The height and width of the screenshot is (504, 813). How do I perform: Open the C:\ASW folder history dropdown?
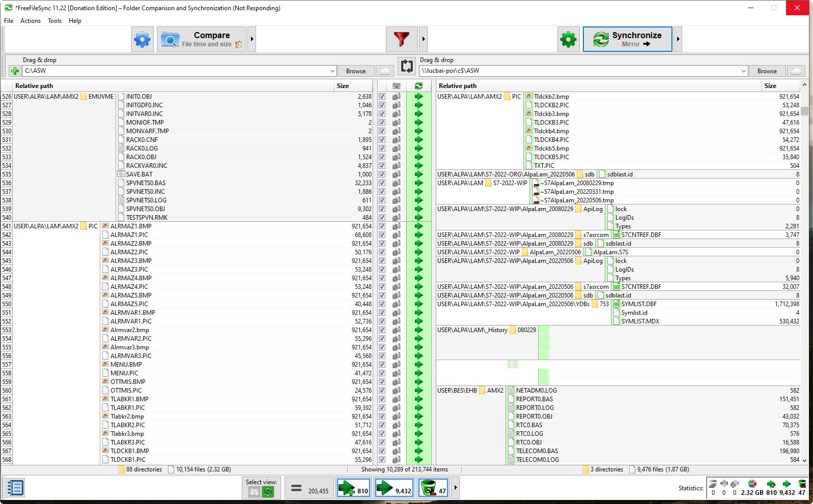pyautogui.click(x=332, y=71)
